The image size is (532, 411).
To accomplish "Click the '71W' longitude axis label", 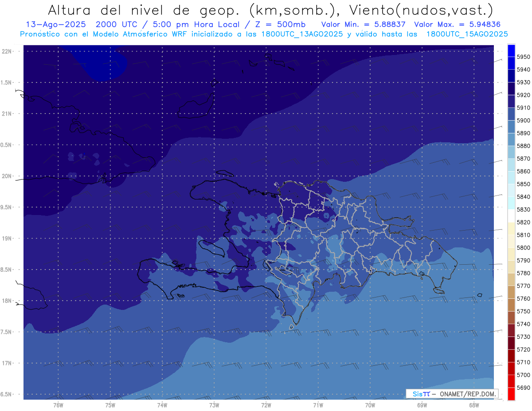I will click(x=318, y=405).
